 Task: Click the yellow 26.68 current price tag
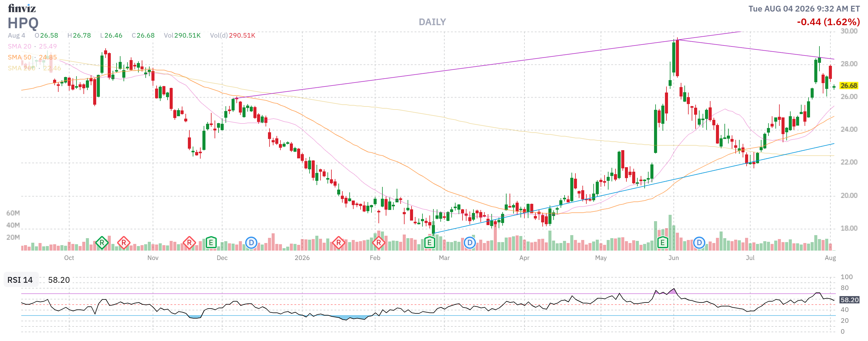click(849, 86)
